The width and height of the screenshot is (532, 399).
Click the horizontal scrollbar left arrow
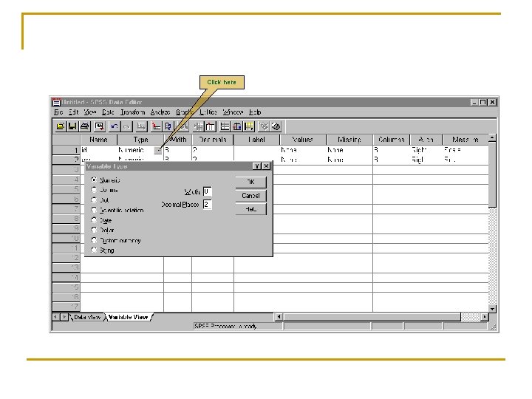[279, 317]
